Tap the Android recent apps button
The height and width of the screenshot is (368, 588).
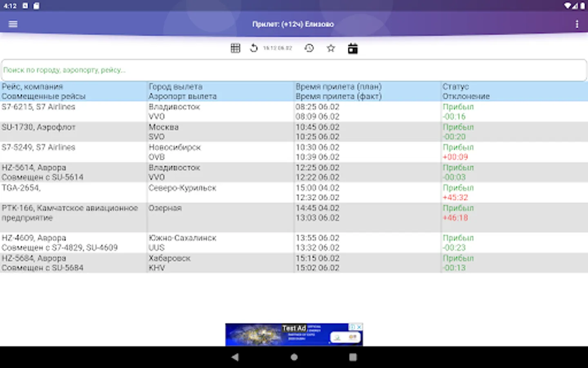tap(353, 357)
